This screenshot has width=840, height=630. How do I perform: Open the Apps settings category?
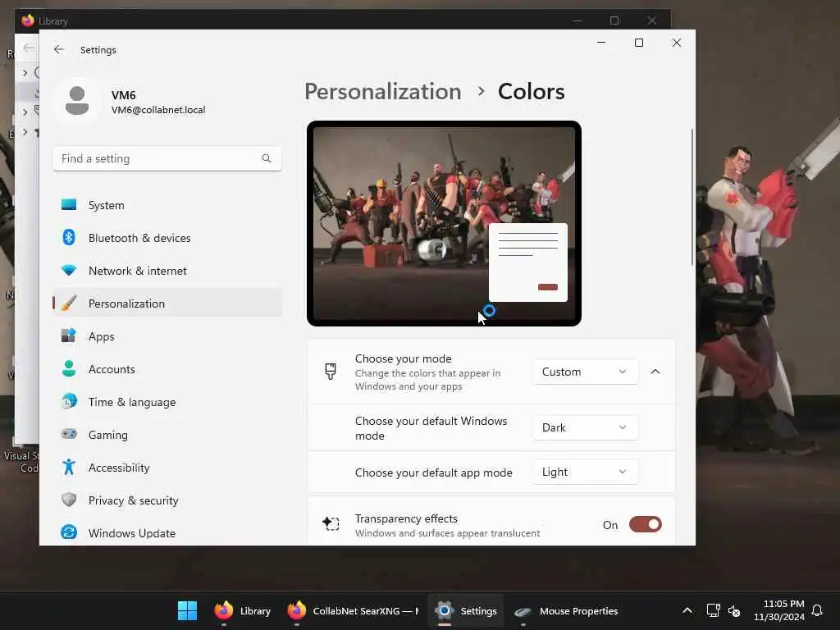[167, 336]
